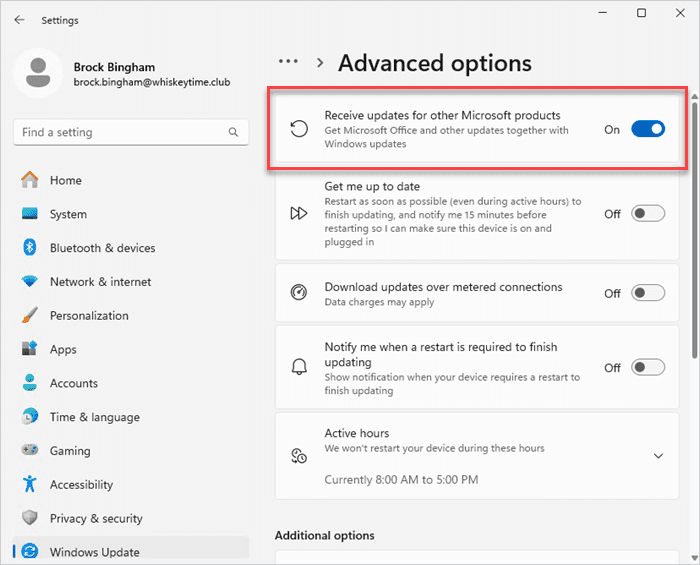Click the 'Data charges may apply' text
The height and width of the screenshot is (565, 700).
coord(379,302)
